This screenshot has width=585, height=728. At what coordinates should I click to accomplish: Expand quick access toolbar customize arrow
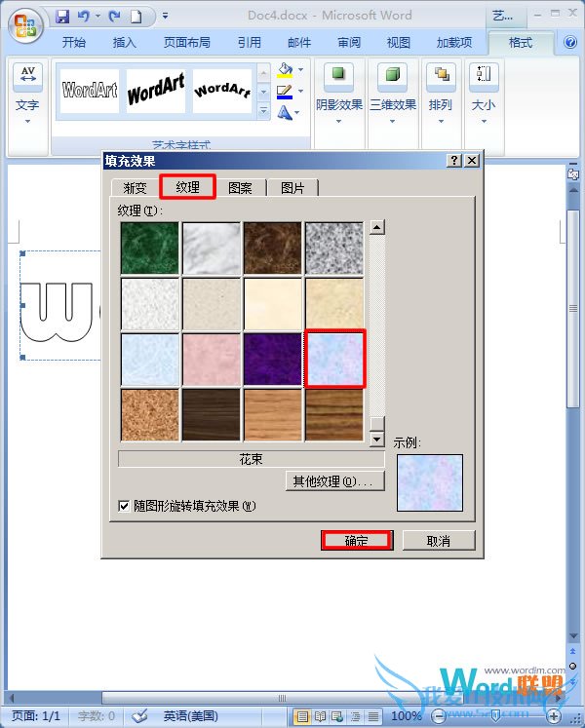[166, 17]
